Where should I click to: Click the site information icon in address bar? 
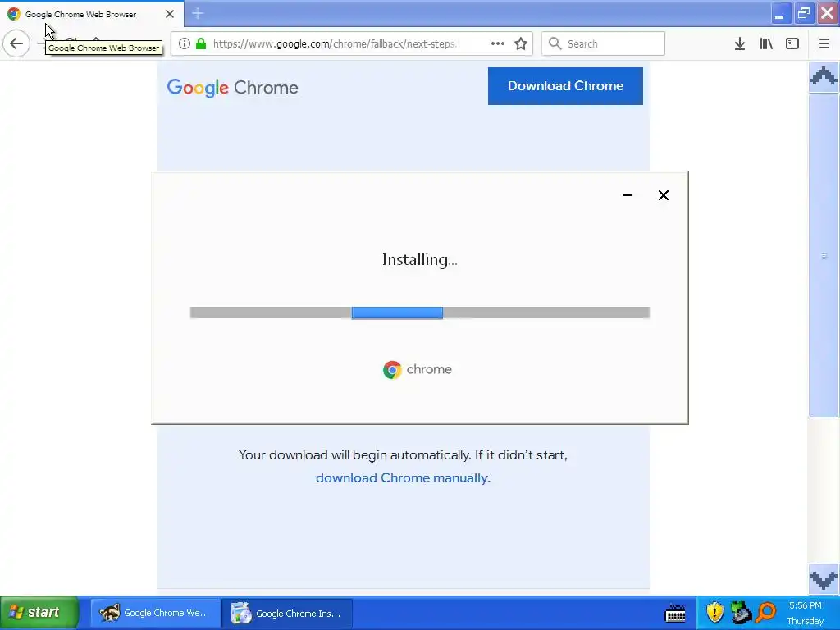tap(185, 44)
